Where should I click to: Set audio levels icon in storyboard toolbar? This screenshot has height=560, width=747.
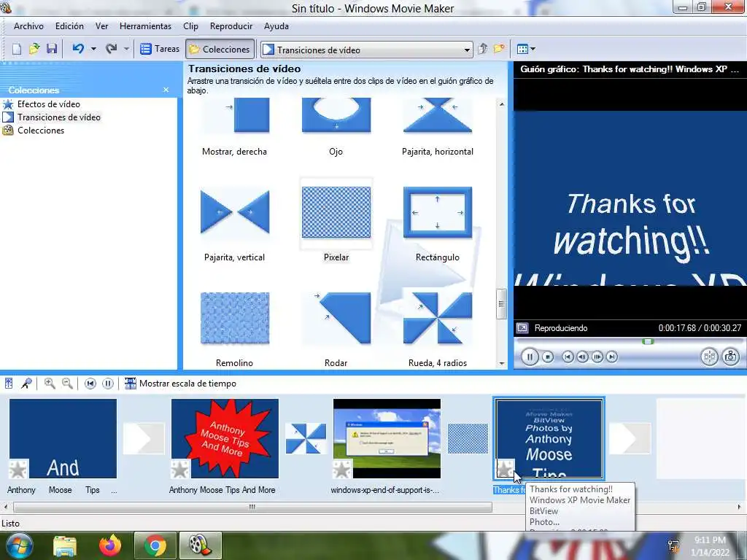pyautogui.click(x=9, y=384)
